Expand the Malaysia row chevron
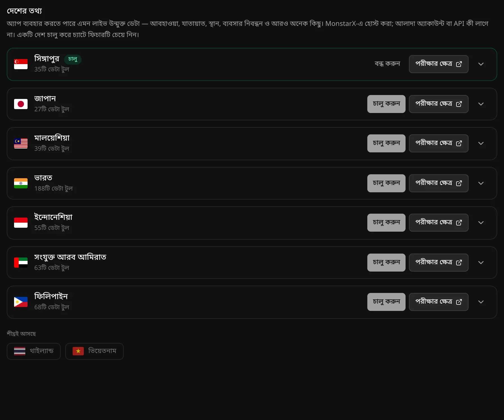The height and width of the screenshot is (420, 504). click(481, 143)
